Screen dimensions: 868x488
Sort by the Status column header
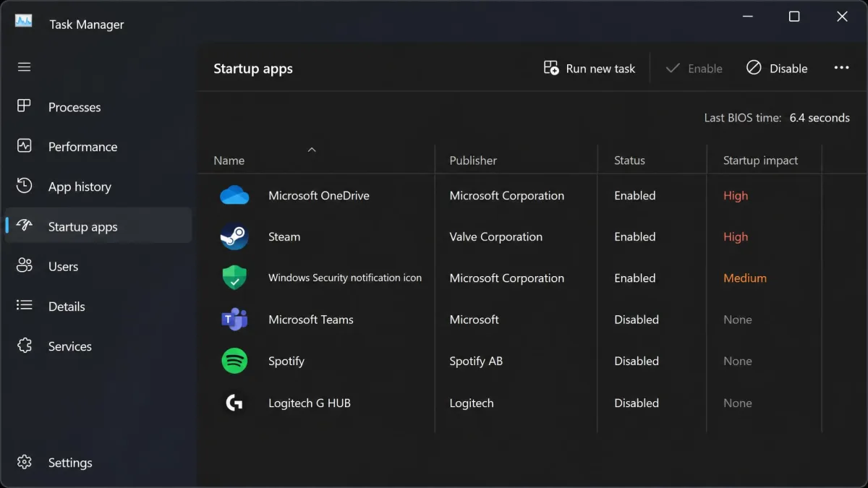pos(629,160)
